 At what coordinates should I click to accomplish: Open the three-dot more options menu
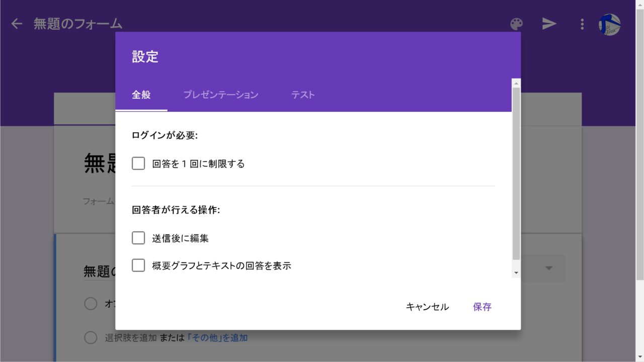(x=582, y=24)
